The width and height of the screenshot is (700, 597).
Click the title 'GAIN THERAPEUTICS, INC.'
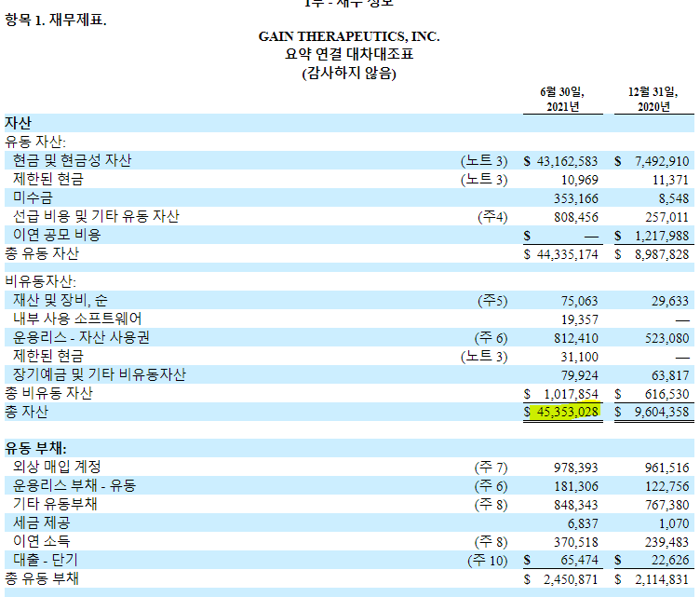click(x=349, y=36)
